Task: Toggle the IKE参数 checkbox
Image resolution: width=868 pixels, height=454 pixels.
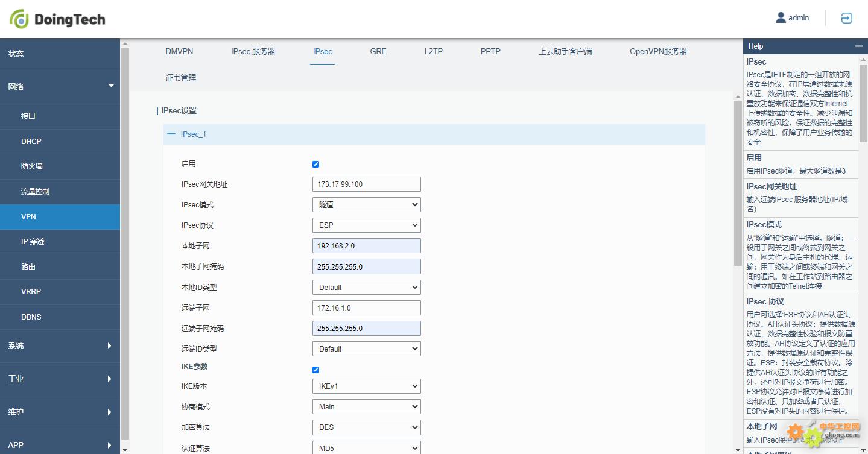Action: pos(315,370)
